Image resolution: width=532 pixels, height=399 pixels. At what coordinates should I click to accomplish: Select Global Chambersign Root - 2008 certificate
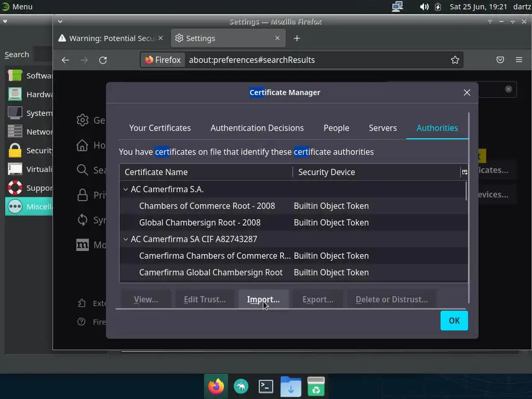[x=294, y=222]
